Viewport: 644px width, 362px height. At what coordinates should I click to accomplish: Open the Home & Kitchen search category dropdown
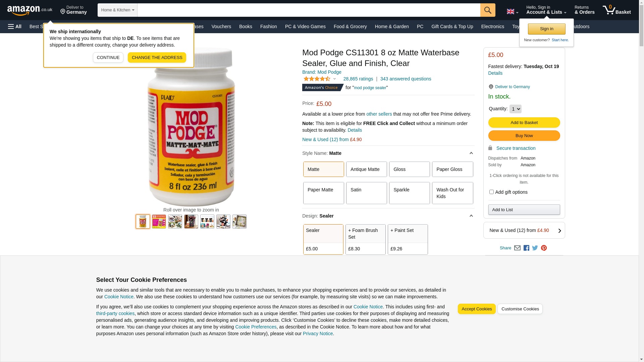pyautogui.click(x=117, y=10)
